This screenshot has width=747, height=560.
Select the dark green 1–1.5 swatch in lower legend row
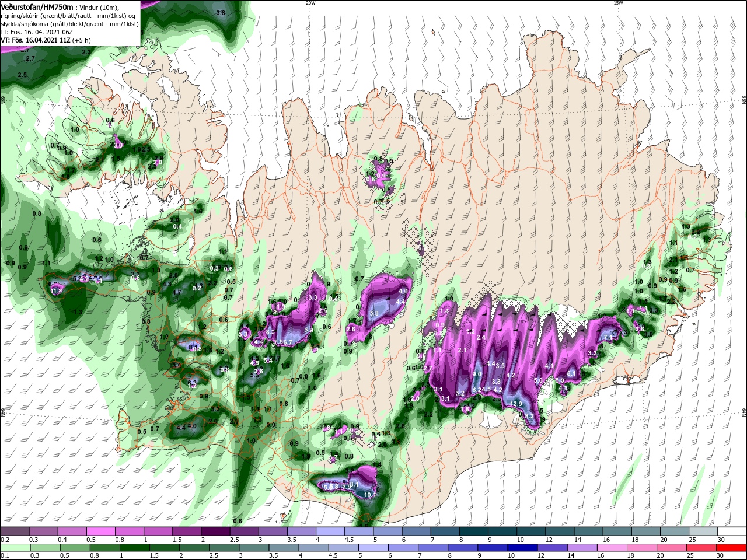click(x=134, y=548)
